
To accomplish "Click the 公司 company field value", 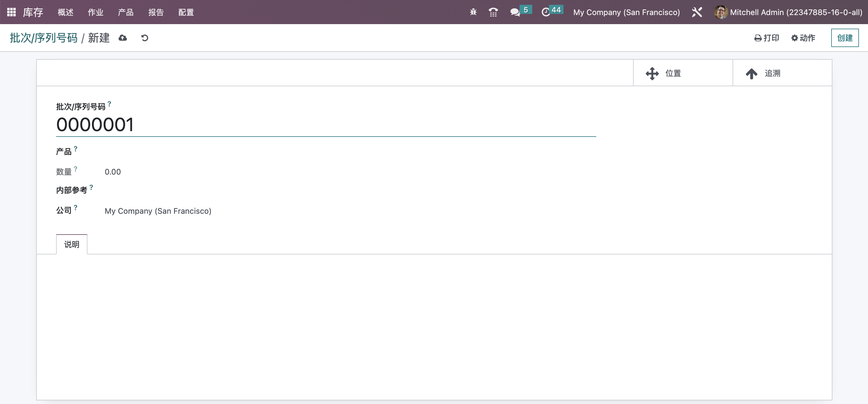I will pyautogui.click(x=158, y=211).
